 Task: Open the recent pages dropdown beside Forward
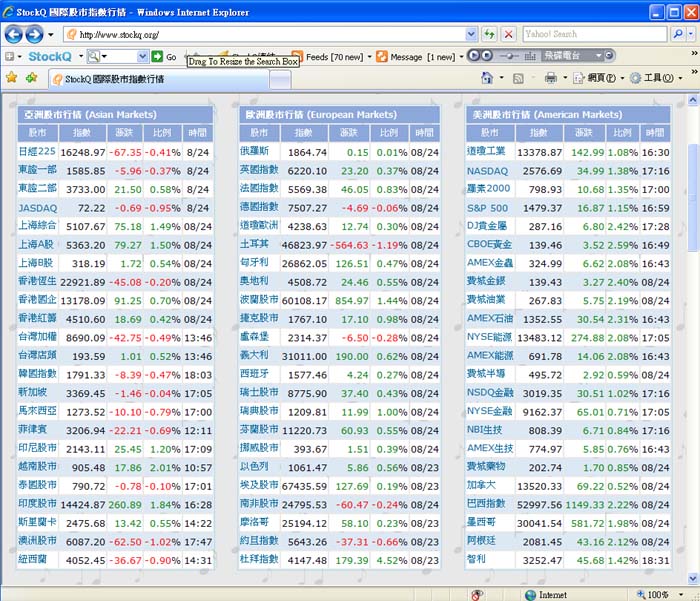point(51,34)
